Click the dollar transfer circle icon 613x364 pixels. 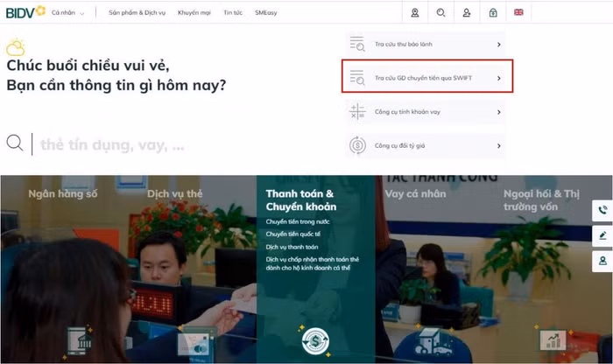pos(315,341)
